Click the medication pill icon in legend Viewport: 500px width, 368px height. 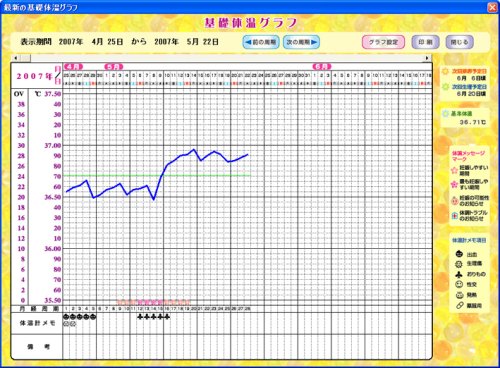click(x=459, y=305)
